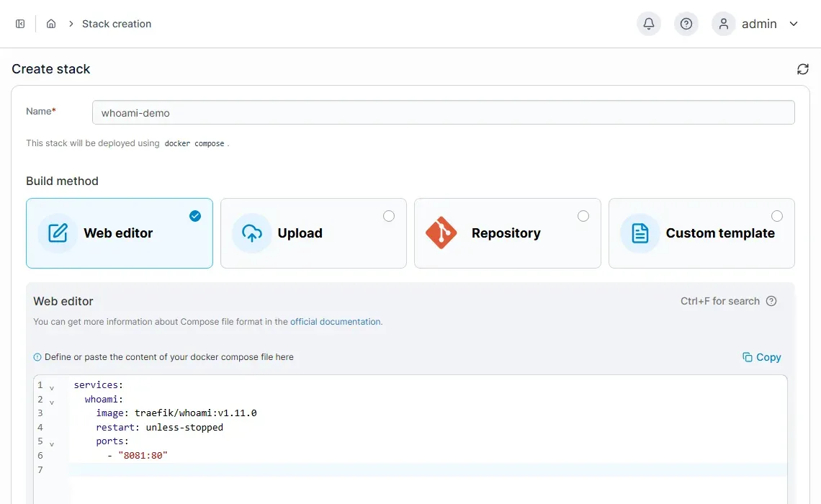Click the "8081:80" port mapping text
821x504 pixels.
pos(143,455)
